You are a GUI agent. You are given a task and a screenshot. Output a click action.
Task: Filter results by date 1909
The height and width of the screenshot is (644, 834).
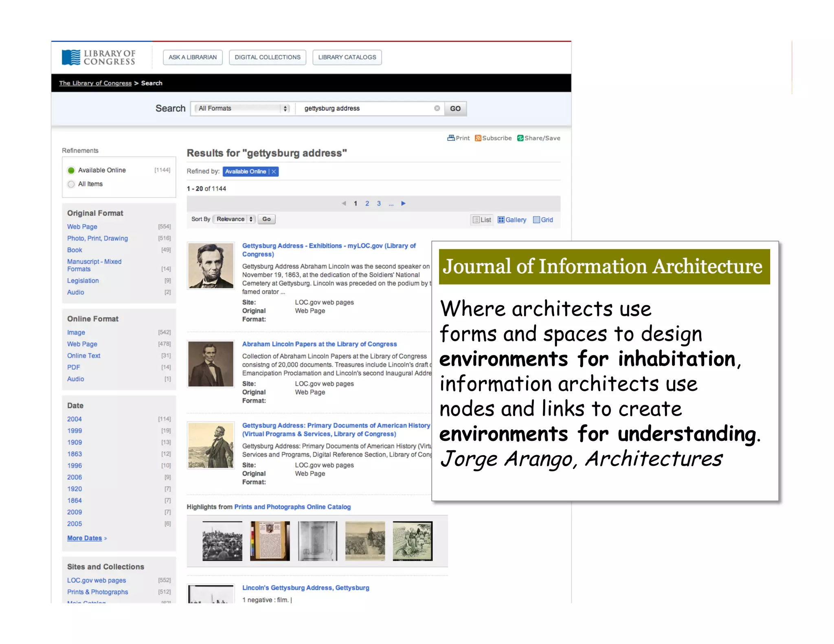click(74, 442)
